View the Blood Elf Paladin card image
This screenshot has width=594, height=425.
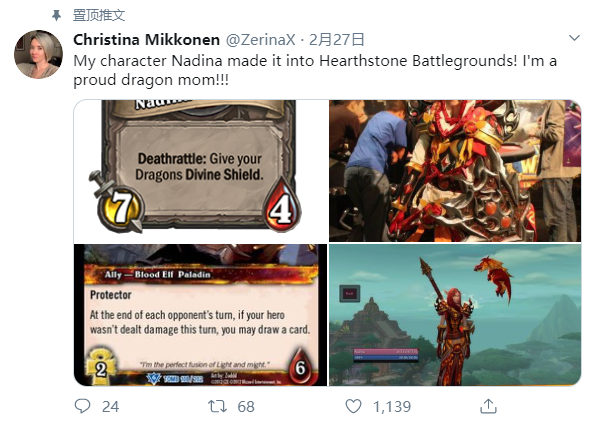pos(200,315)
